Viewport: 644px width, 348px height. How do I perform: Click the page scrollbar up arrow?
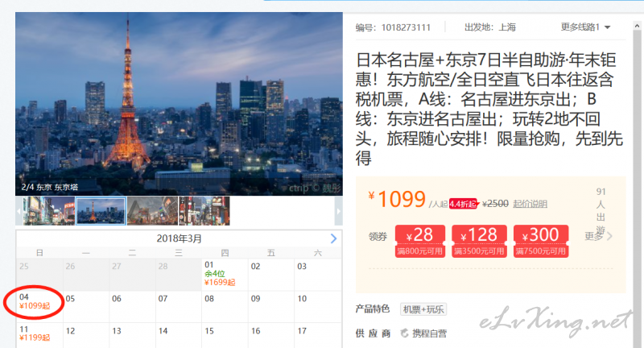click(x=637, y=26)
